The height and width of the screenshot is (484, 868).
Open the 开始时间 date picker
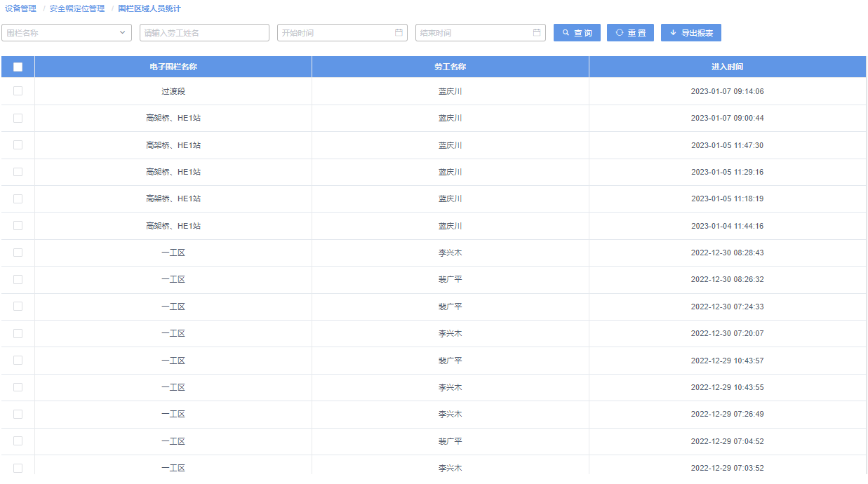pyautogui.click(x=337, y=33)
